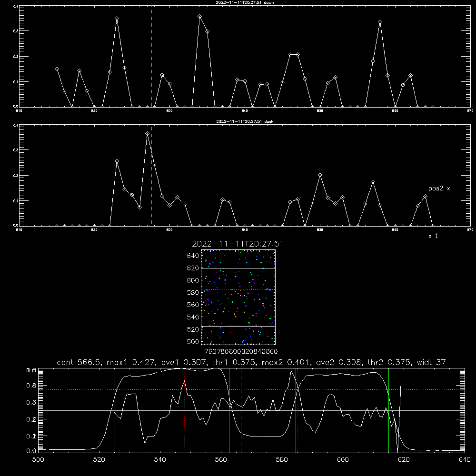Click the dusk plot title text
The height and width of the screenshot is (476, 476).
[x=245, y=121]
